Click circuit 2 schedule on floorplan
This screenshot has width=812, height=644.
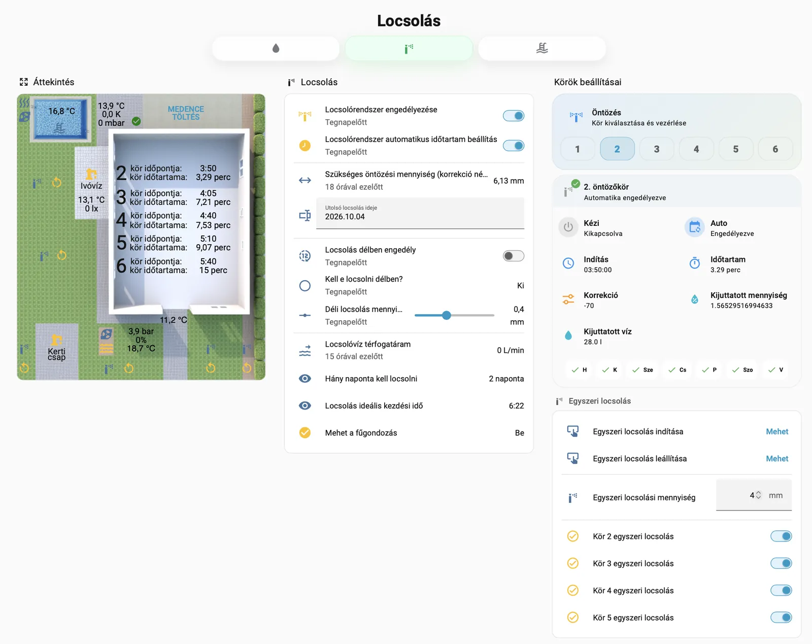point(173,173)
